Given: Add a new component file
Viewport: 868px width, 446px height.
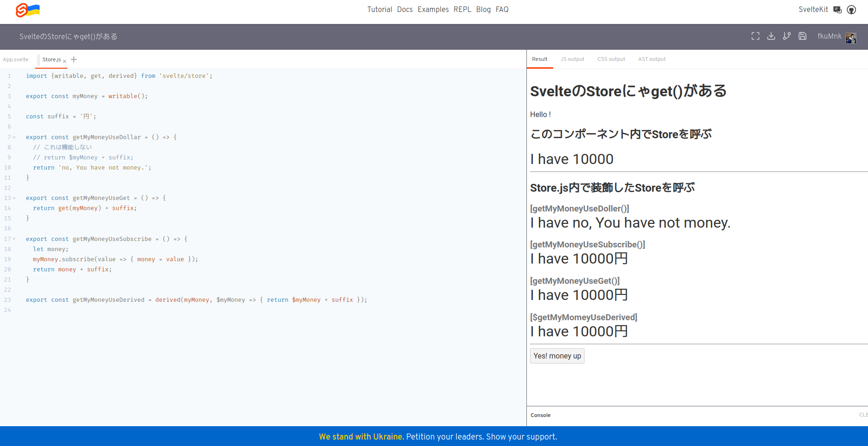Looking at the screenshot, I should [74, 59].
